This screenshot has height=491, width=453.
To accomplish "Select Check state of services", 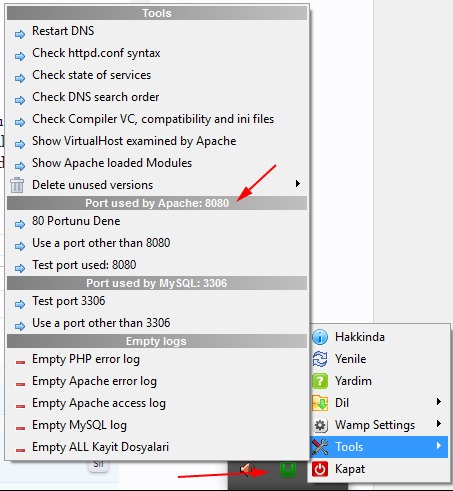I will point(157,75).
